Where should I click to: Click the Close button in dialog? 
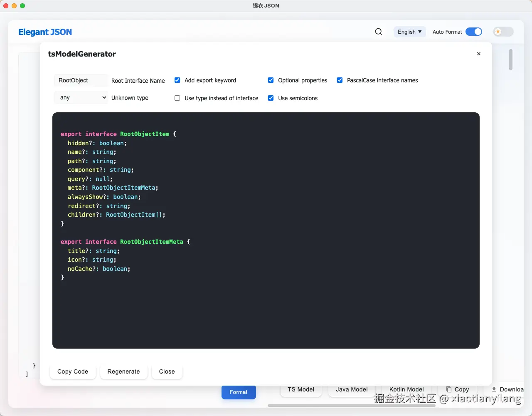point(167,371)
